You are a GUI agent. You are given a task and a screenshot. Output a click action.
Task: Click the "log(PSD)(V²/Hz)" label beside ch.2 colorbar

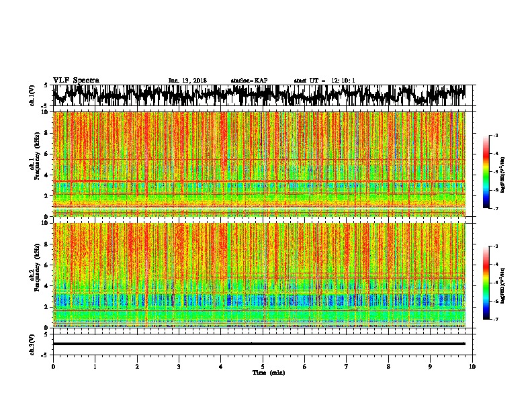[503, 286]
